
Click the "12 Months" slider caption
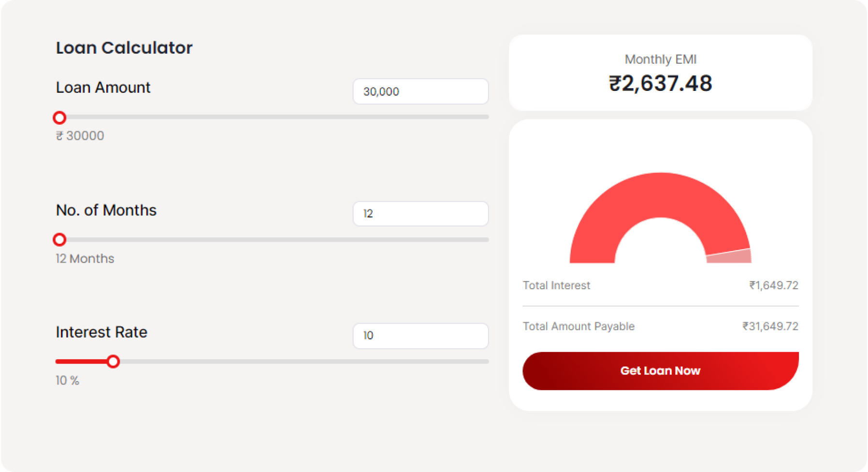tap(85, 259)
